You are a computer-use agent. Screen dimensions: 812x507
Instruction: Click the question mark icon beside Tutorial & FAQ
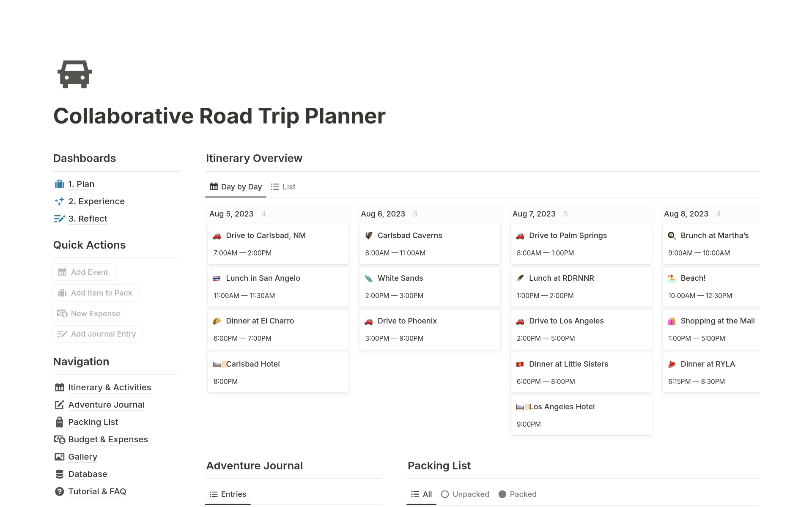click(x=59, y=491)
